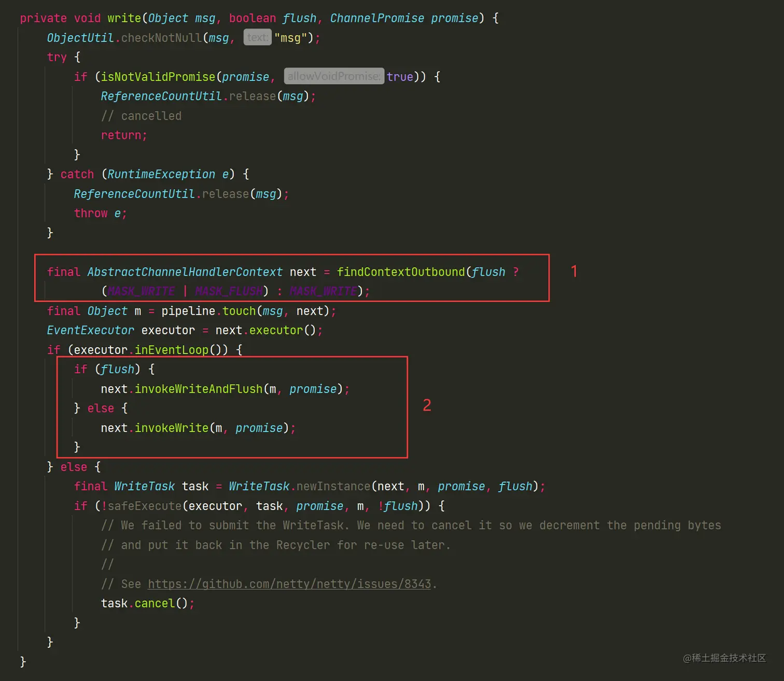The width and height of the screenshot is (784, 681).
Task: Click the 'ObjectUtil' class reference
Action: [80, 38]
